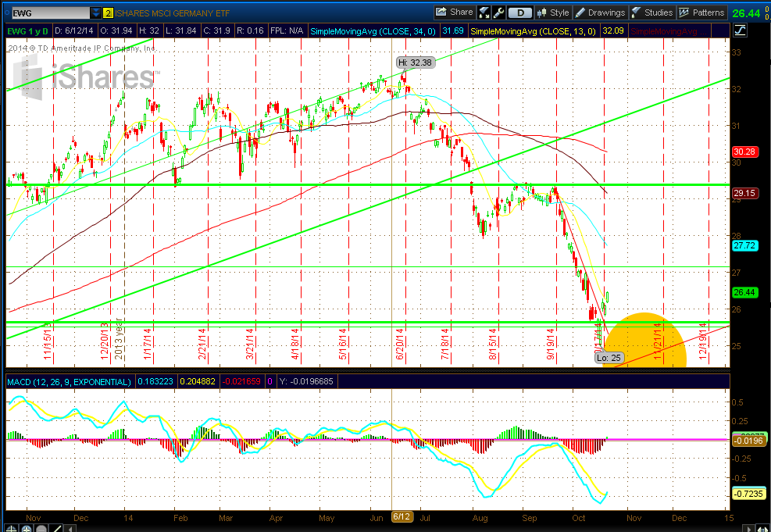This screenshot has height=532, width=771.
Task: Click the 9/19/14 expiration date label
Action: pyautogui.click(x=551, y=345)
